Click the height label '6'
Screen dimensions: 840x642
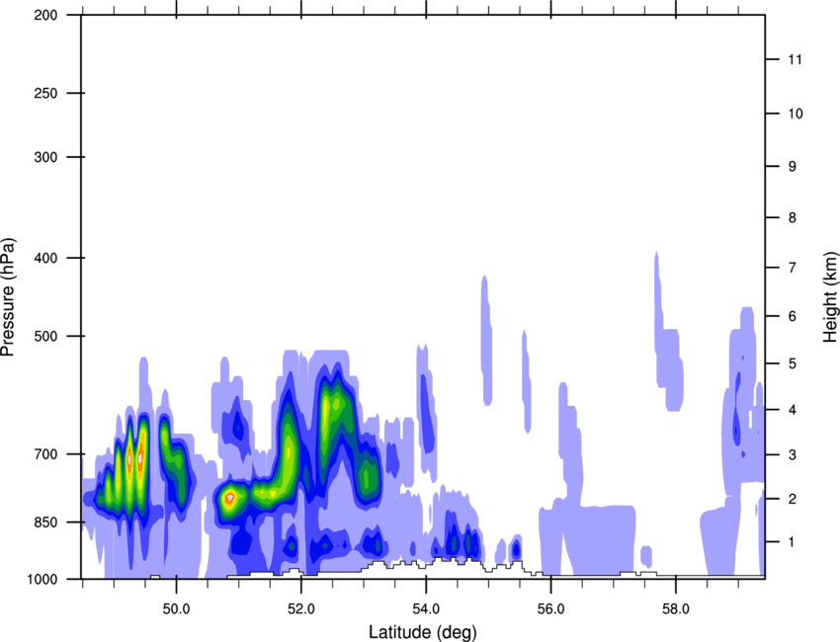(x=793, y=316)
